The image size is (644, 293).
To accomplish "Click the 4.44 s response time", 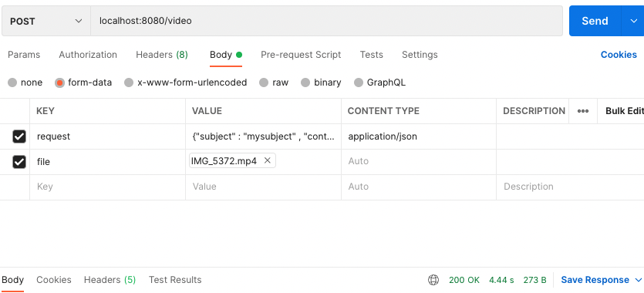I will 501,280.
